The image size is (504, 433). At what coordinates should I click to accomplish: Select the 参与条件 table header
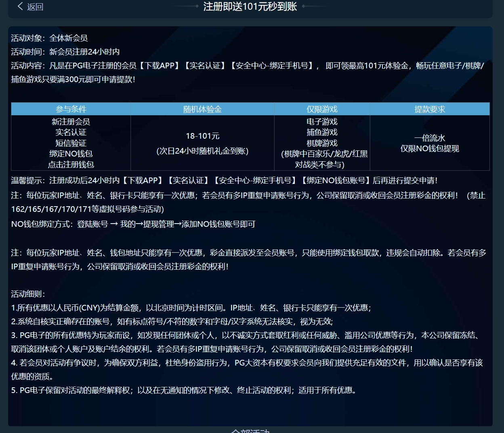click(71, 109)
